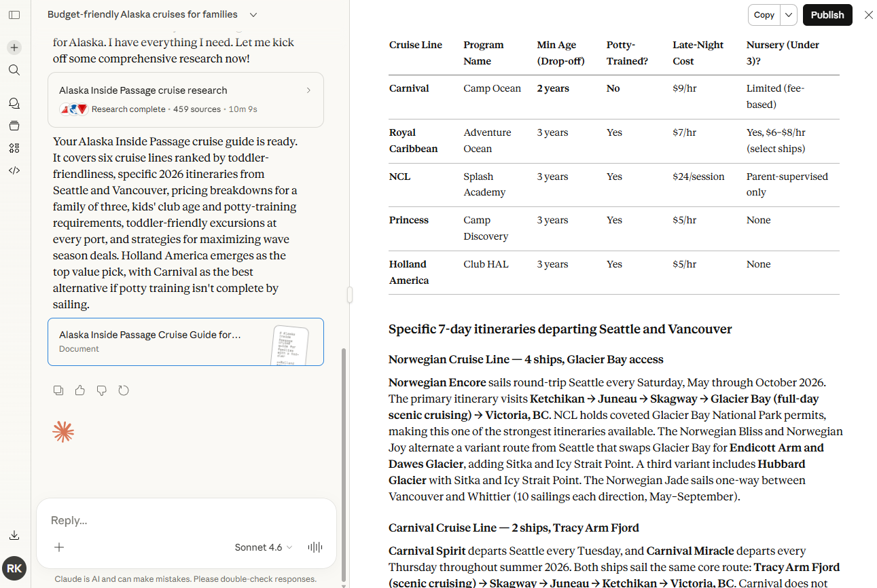This screenshot has width=877, height=588.
Task: Open the Projects icon in sidebar
Action: point(14,126)
